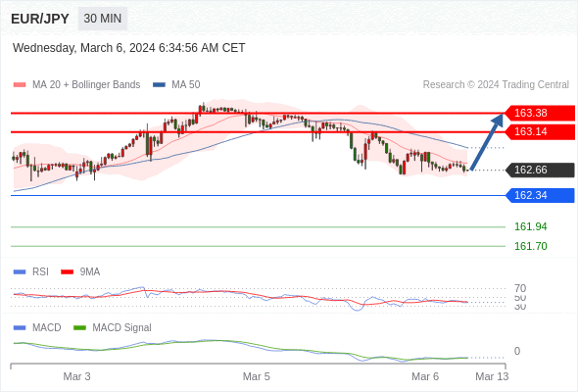Screen dimensions: 578x392
Task: Click the 30 MIN timeframe badge
Action: [x=103, y=19]
